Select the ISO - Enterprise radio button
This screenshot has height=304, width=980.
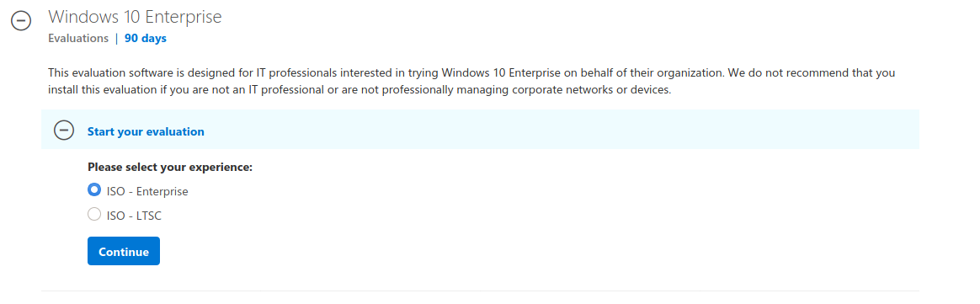94,189
